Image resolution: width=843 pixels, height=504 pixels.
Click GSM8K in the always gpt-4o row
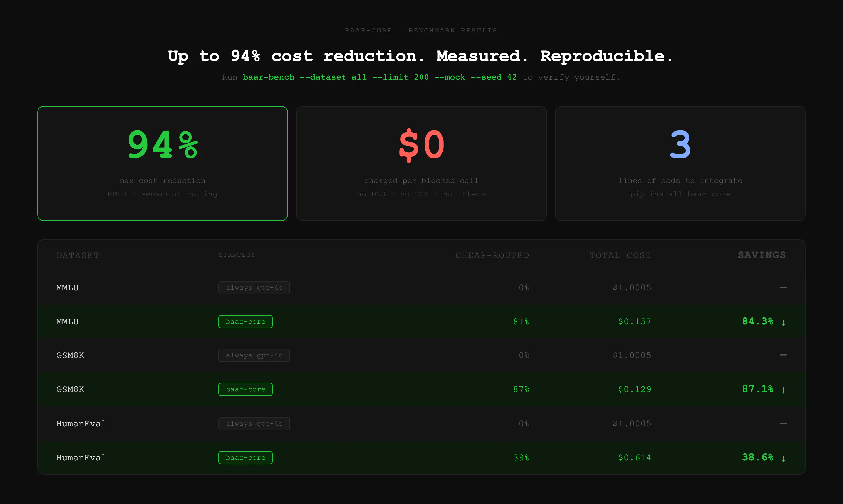click(70, 355)
